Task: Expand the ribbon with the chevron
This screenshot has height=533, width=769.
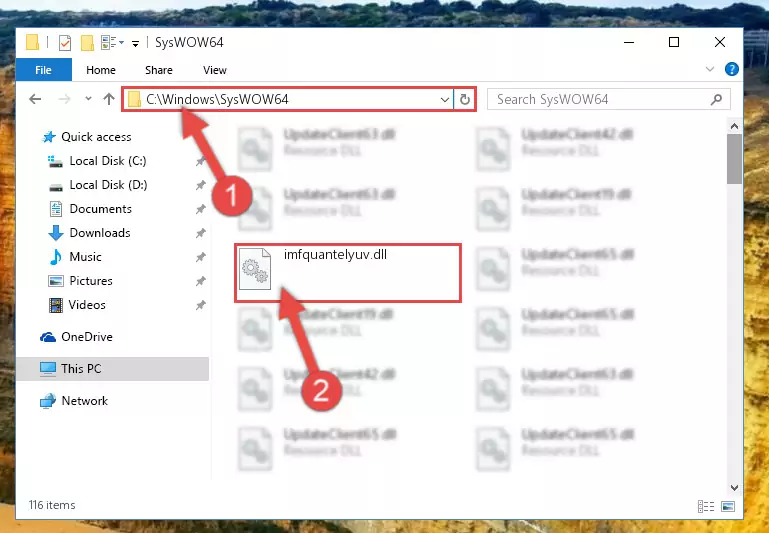Action: (710, 69)
